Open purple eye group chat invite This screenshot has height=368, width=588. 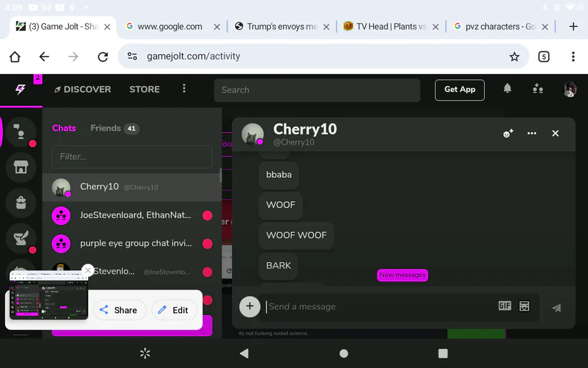pos(131,243)
